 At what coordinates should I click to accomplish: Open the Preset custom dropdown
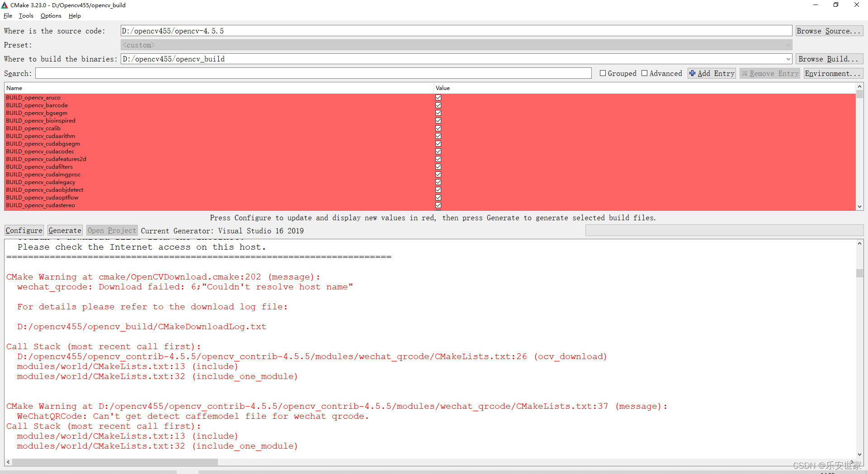(456, 45)
